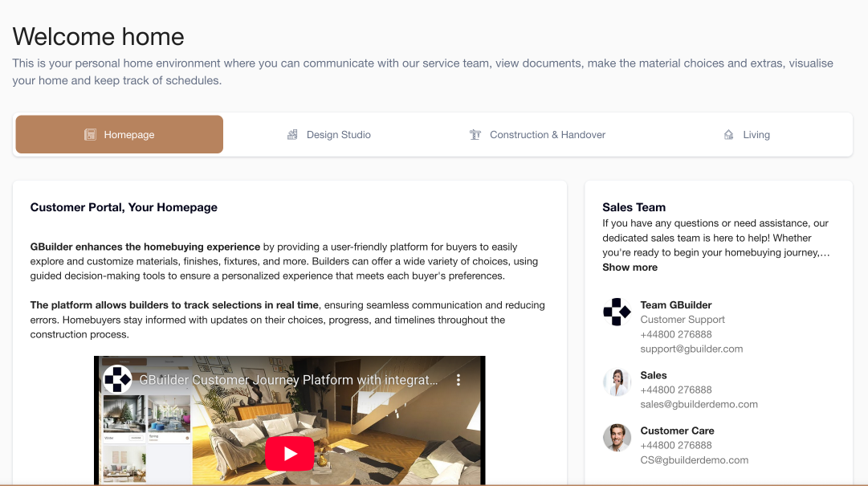
Task: Click the video title GBuilder Customer Journey Platform
Action: coord(288,380)
